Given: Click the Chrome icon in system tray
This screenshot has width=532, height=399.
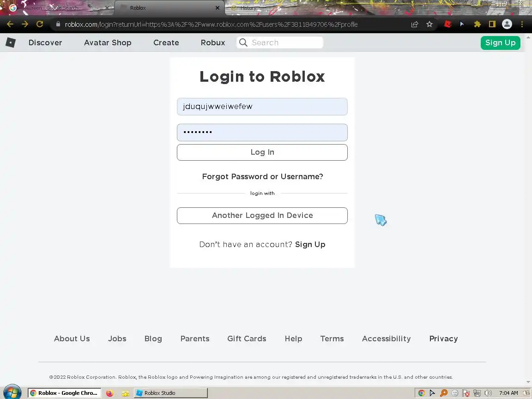Looking at the screenshot, I should [421, 393].
